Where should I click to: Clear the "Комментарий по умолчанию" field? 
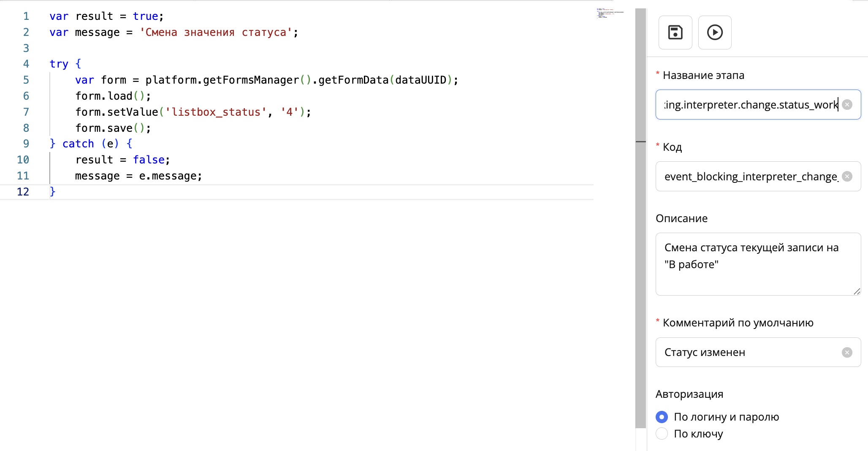[x=847, y=352]
